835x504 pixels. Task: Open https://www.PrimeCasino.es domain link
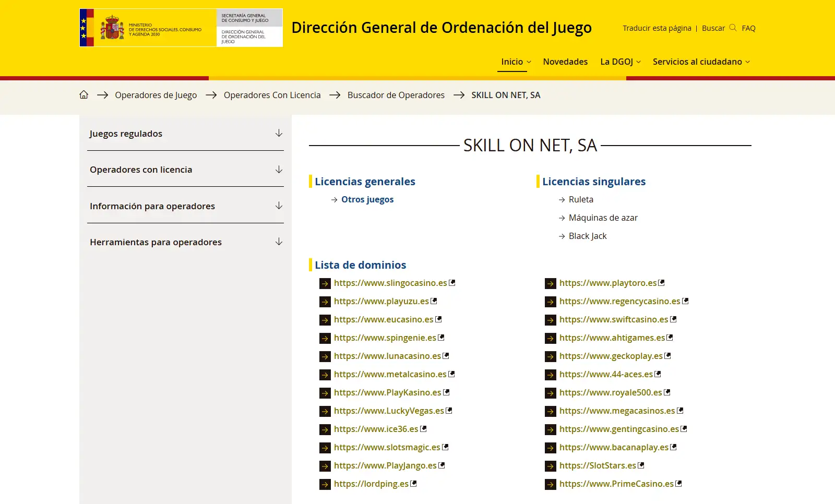point(616,484)
